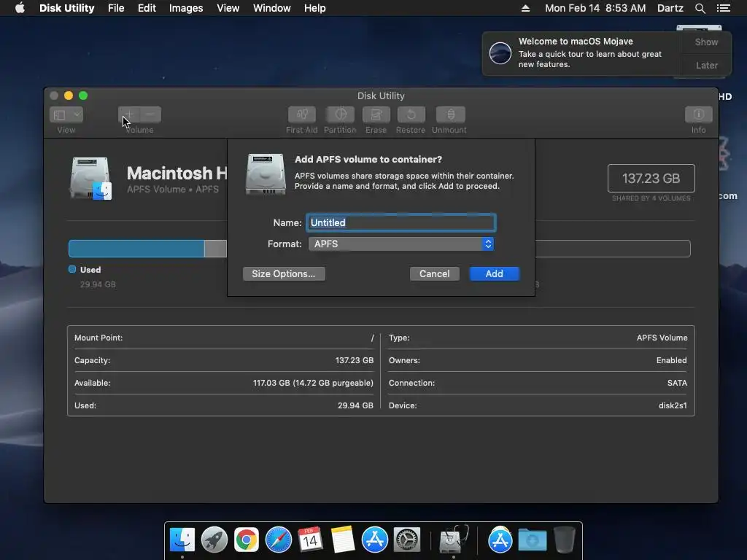
Task: Open the Info toolbar icon
Action: tap(698, 114)
